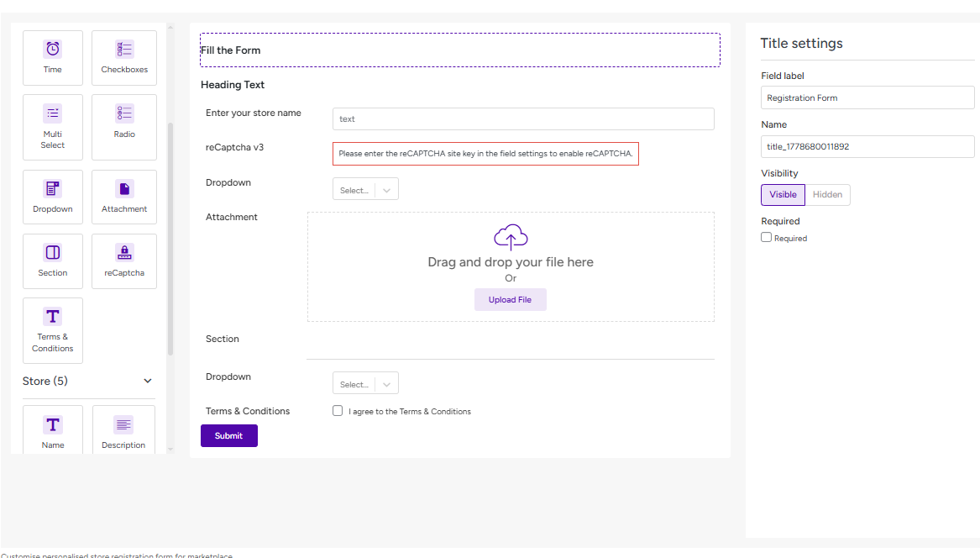The image size is (980, 558).
Task: Add the Section field from palette
Action: click(x=53, y=261)
